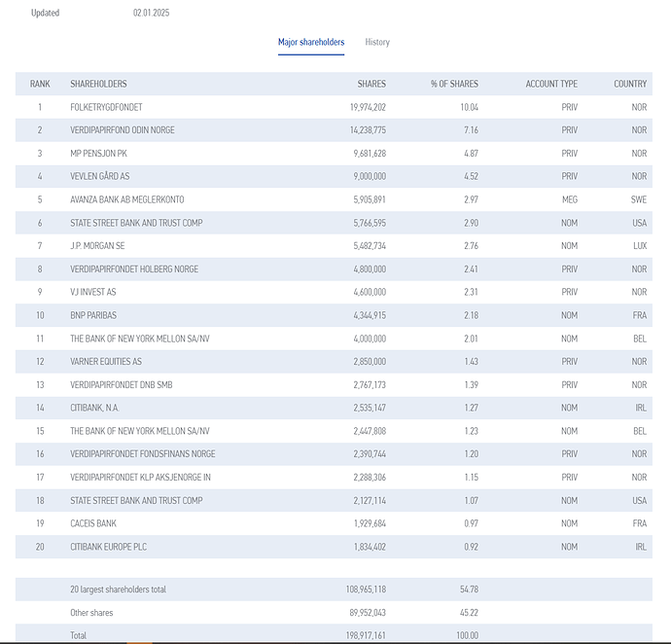Select VERDIPAPIRFONDET FONDSFINANS NORGE name
Viewport: 671px width, 644px height.
[x=143, y=454]
